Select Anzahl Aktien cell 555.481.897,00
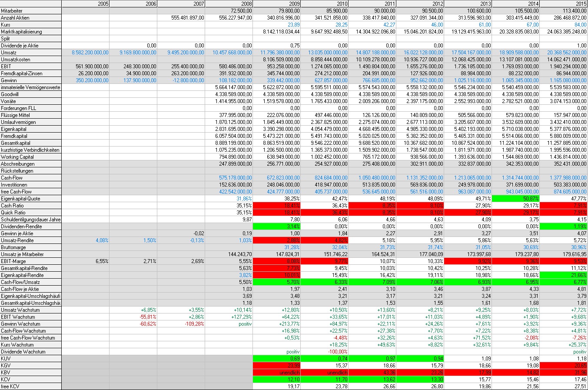The width and height of the screenshot is (588, 390). pyautogui.click(x=181, y=17)
